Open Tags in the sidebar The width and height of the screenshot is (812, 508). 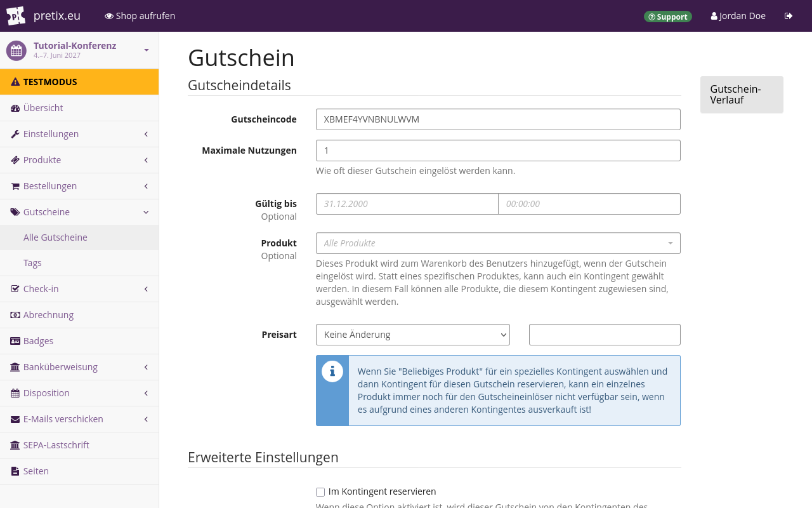pyautogui.click(x=79, y=263)
